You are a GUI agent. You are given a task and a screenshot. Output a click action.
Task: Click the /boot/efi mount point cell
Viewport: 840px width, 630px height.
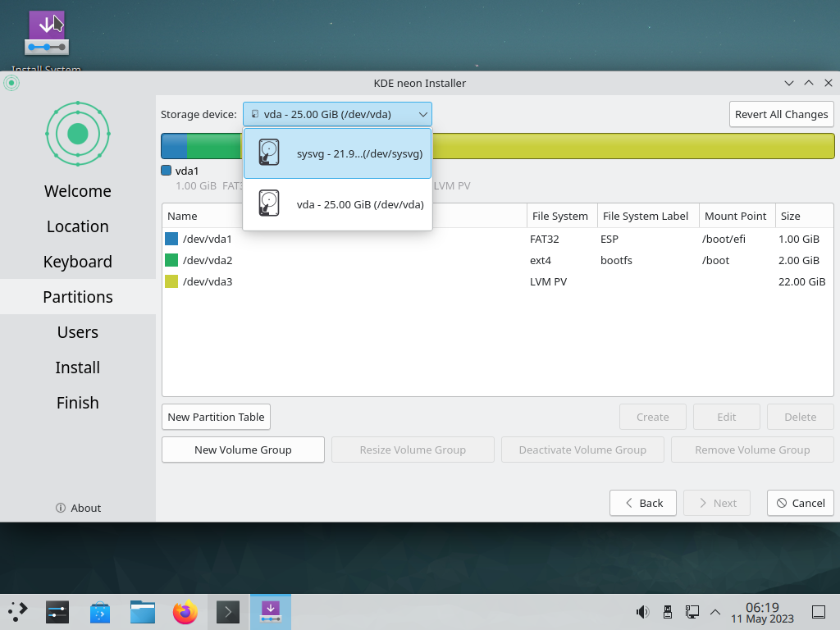pos(724,239)
